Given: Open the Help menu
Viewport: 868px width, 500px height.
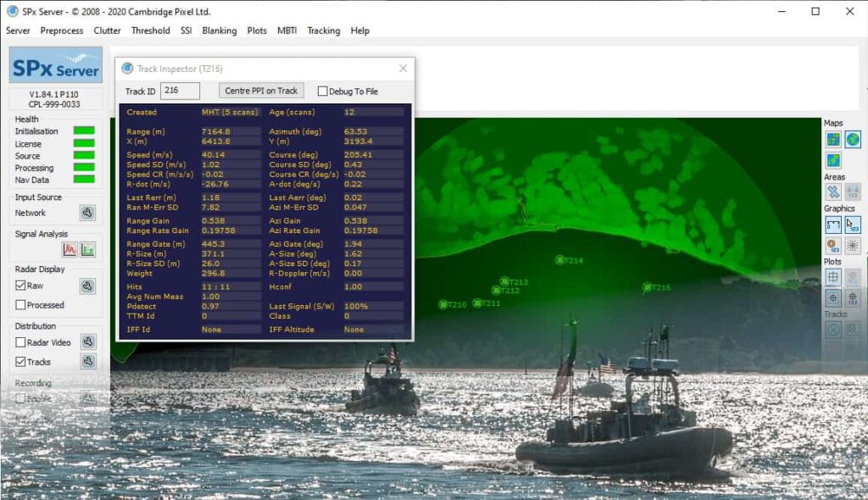Looking at the screenshot, I should click(x=359, y=31).
